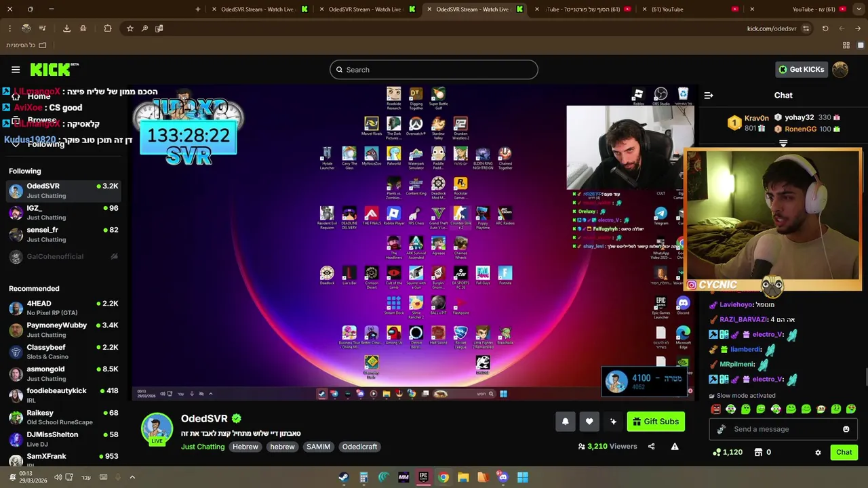This screenshot has width=868, height=488.
Task: Open recommended channel 4HEAD
Action: [63, 308]
